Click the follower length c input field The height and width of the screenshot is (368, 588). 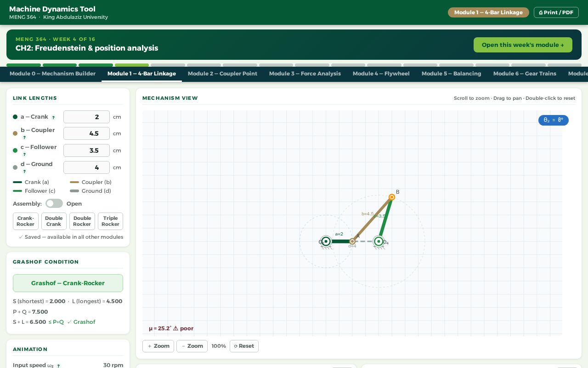tap(86, 150)
